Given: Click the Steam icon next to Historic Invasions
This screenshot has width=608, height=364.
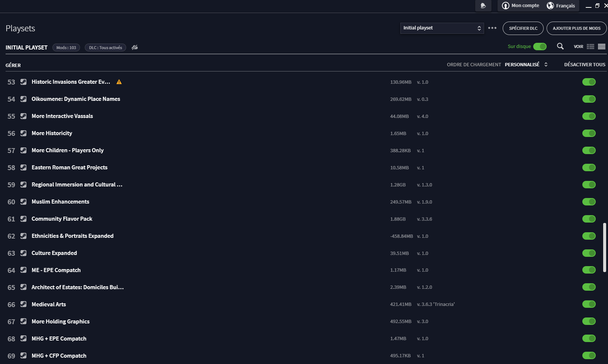Looking at the screenshot, I should 23,82.
